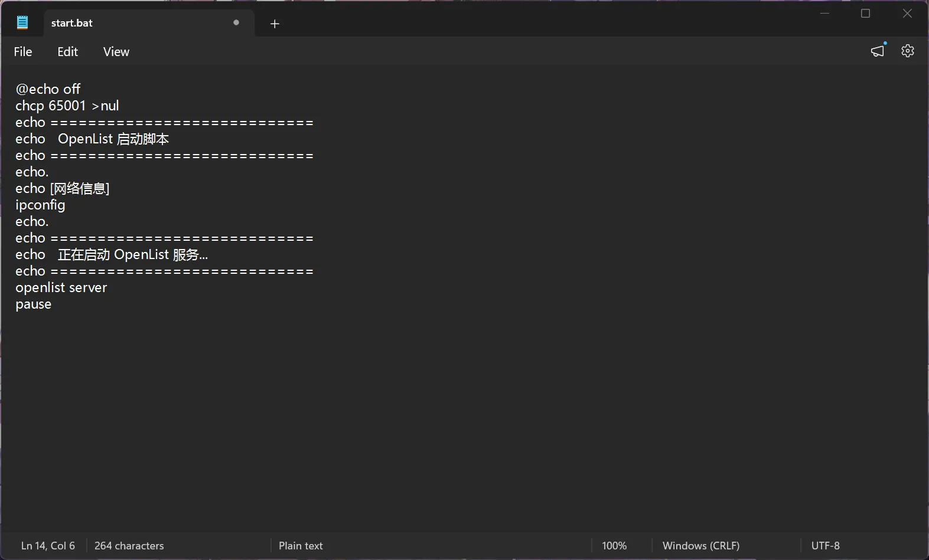Add a new tab with plus button
Screen dimensions: 929x560
pos(275,24)
